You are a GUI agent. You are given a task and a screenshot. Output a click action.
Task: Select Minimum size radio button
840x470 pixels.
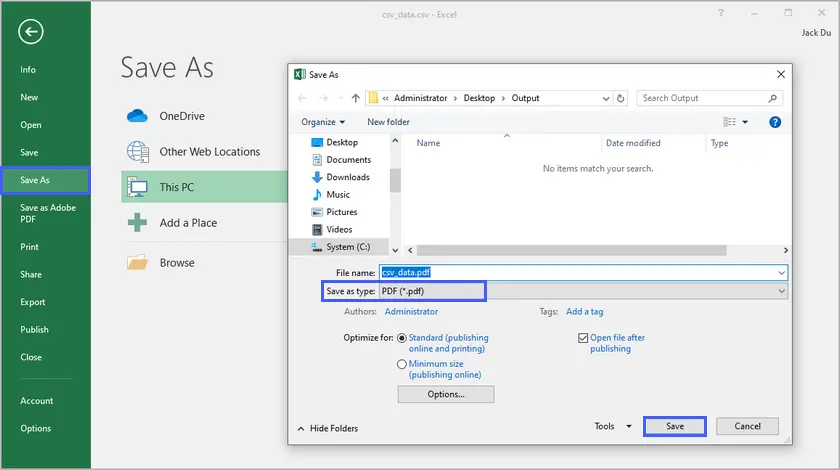402,364
